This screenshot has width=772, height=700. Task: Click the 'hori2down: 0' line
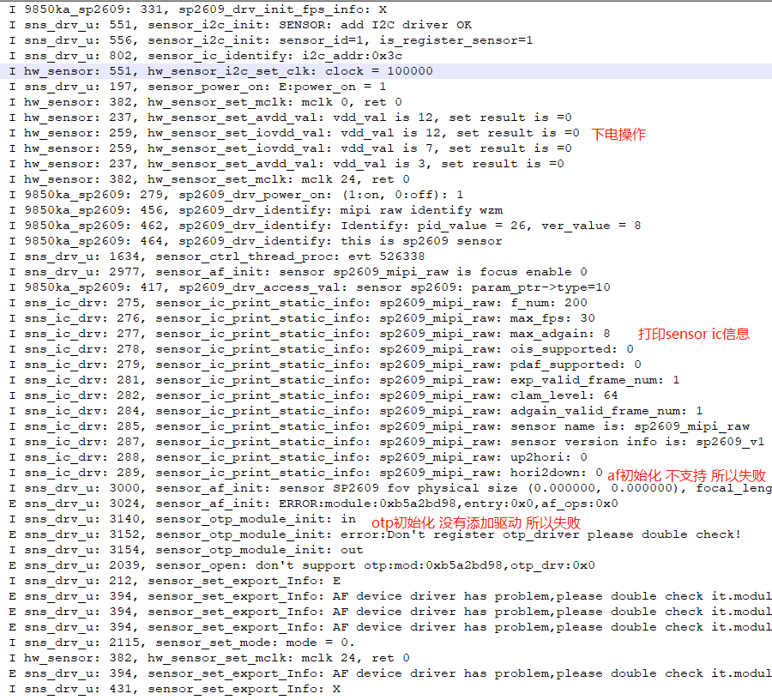[x=305, y=473]
